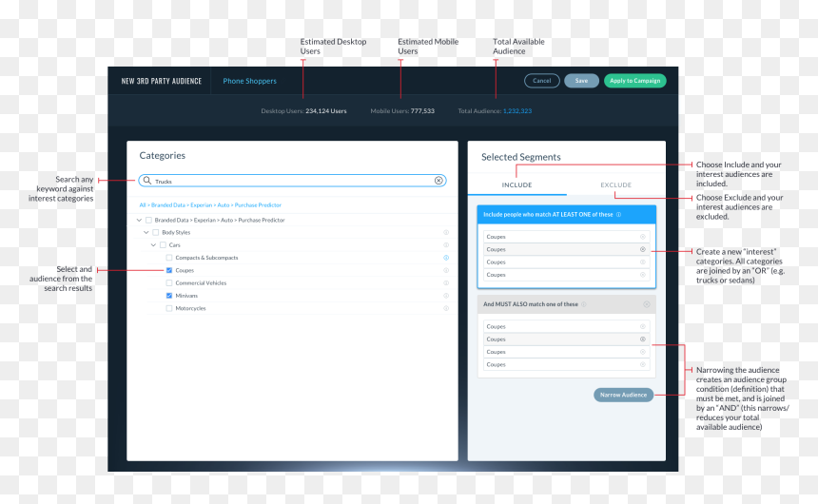Edit the Phone Shoppers audience name
This screenshot has height=504, width=818.
(250, 81)
